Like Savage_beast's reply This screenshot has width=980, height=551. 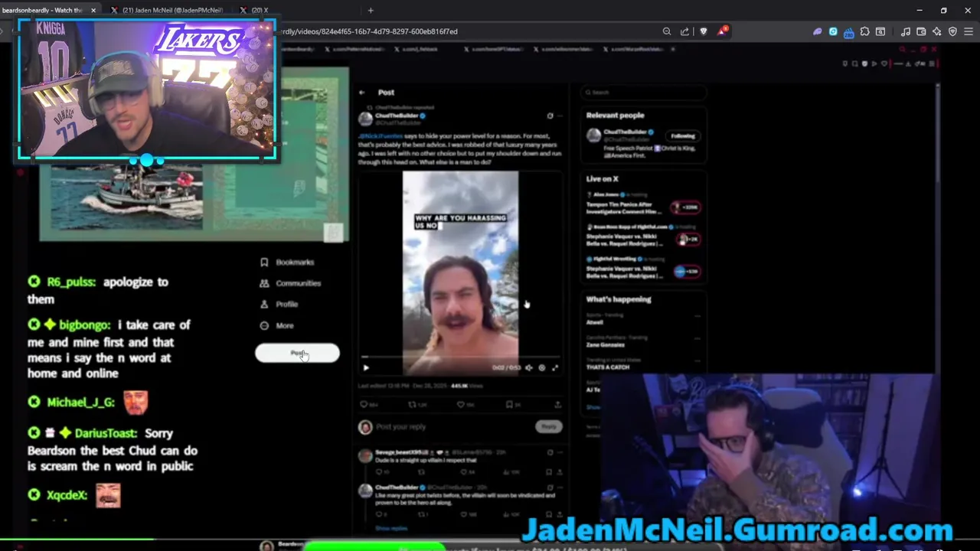(x=464, y=472)
